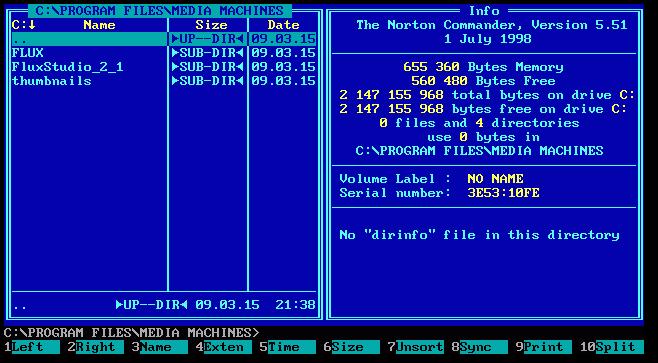Click the serial number 3E53:10FE

pos(503,193)
